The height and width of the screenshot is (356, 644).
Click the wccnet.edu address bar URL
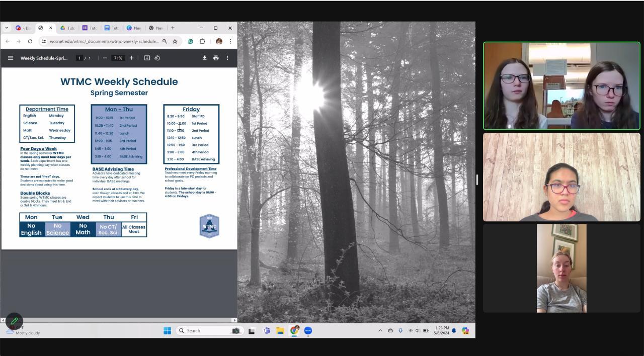tap(104, 41)
